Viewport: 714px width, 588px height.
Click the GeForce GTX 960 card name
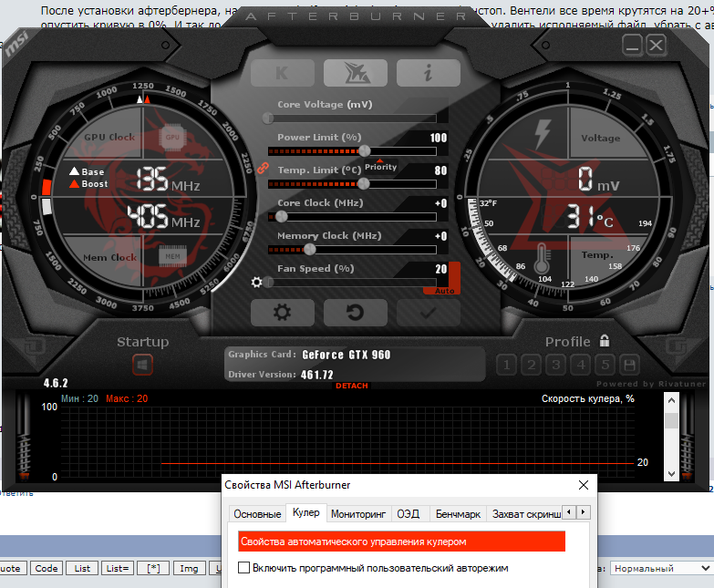point(347,355)
